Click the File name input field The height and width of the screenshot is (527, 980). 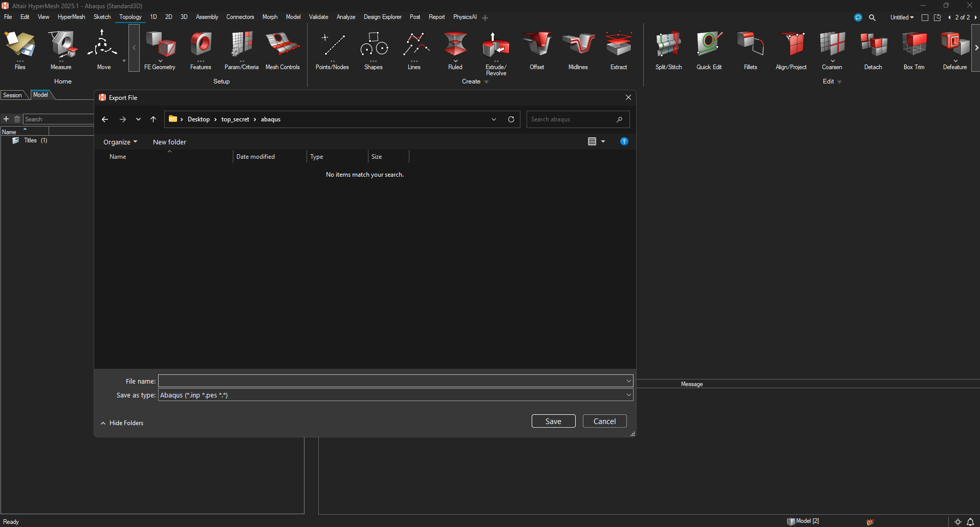[x=391, y=381]
